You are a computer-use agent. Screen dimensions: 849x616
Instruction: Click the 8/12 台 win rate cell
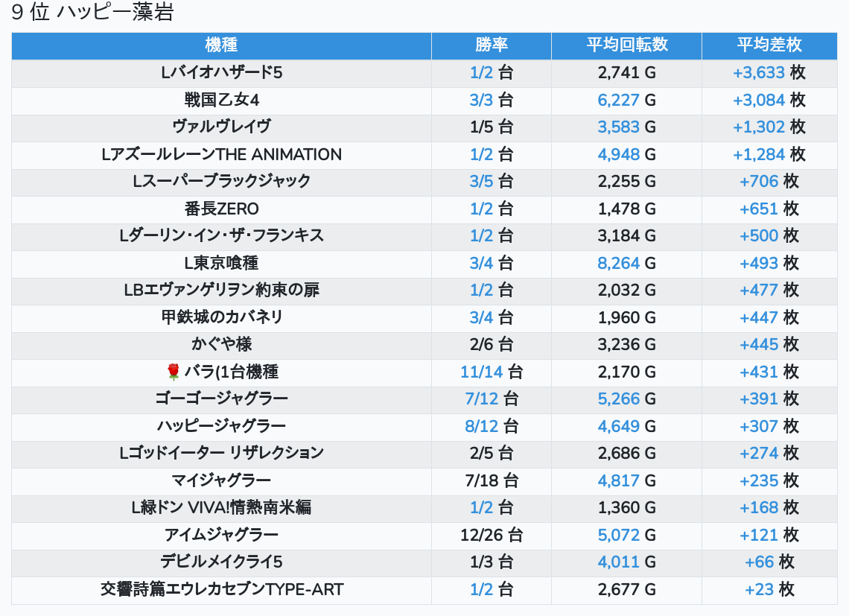pos(492,426)
